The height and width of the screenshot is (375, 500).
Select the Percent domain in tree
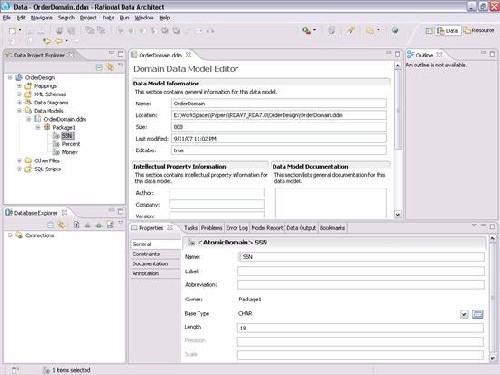pos(71,144)
